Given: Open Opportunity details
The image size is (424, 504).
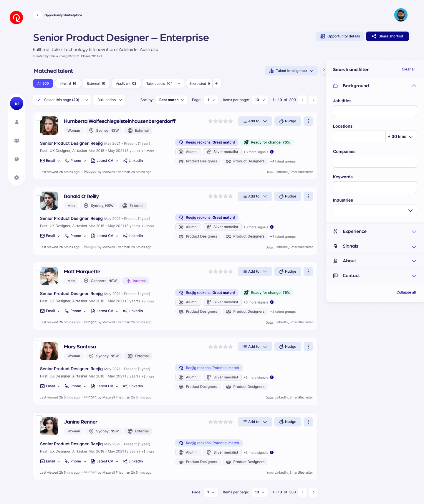Looking at the screenshot, I should (340, 36).
